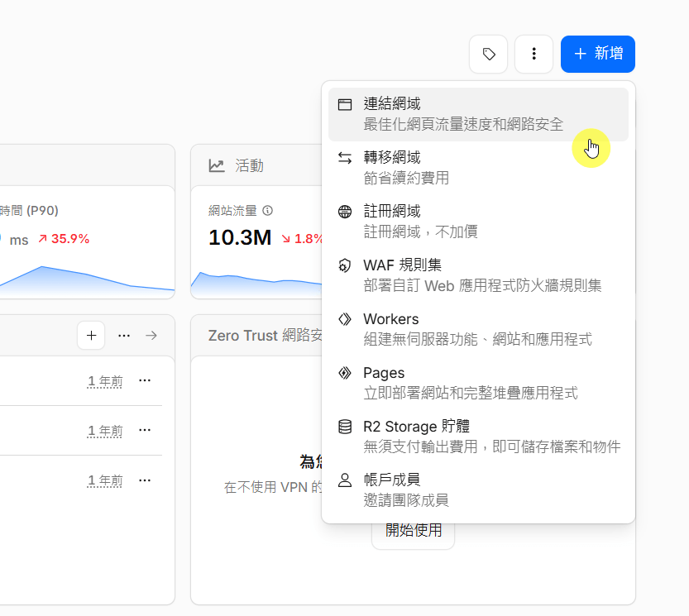Click the 網站流量 area chart
This screenshot has height=616, width=689.
coord(256,284)
